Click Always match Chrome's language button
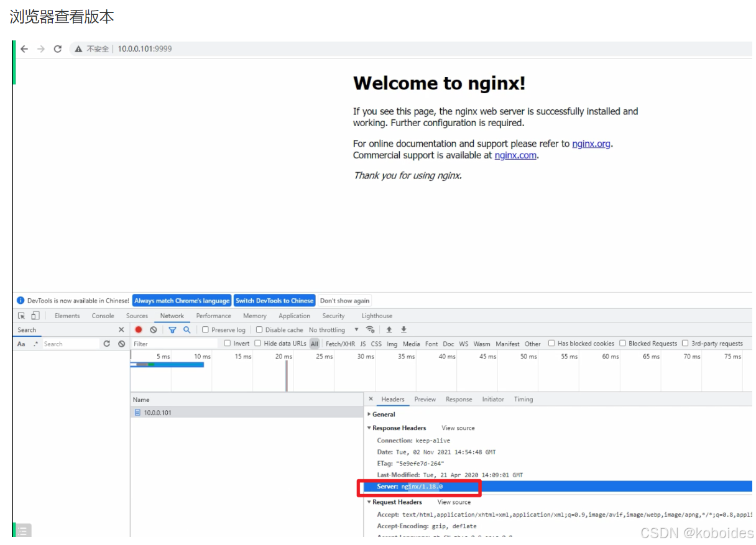This screenshot has height=545, width=756. click(182, 301)
